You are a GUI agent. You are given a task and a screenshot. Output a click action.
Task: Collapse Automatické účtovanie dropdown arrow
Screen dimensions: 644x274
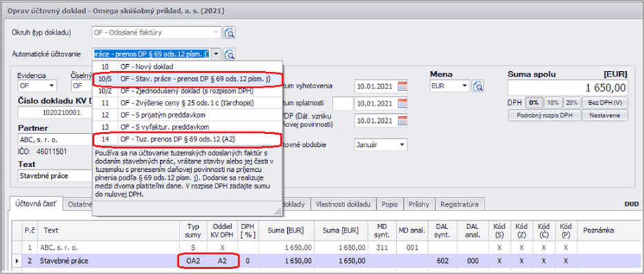click(x=217, y=54)
